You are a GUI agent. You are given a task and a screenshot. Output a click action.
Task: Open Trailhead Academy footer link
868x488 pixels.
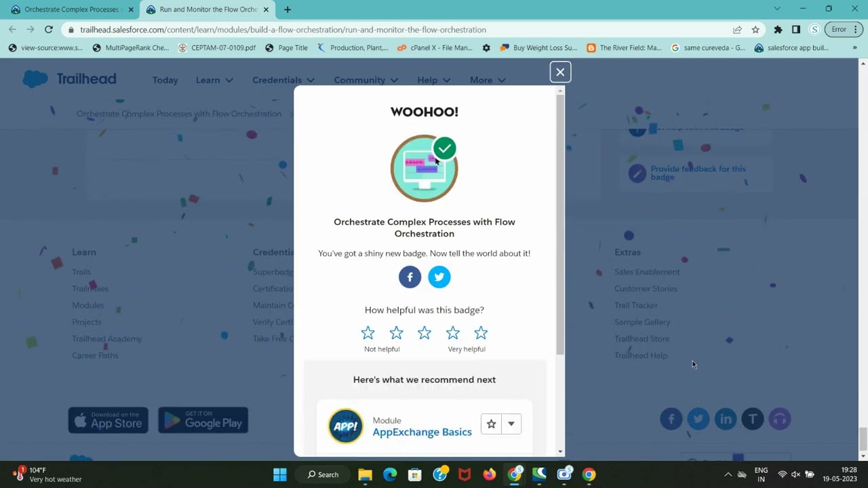[107, 339]
